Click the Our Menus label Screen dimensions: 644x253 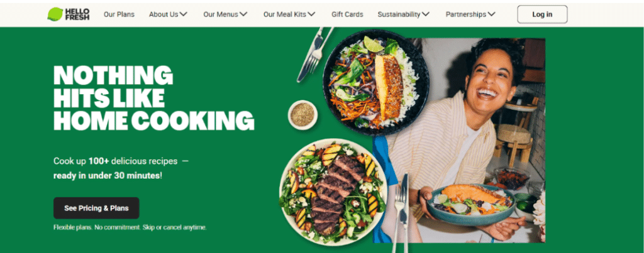(x=221, y=14)
